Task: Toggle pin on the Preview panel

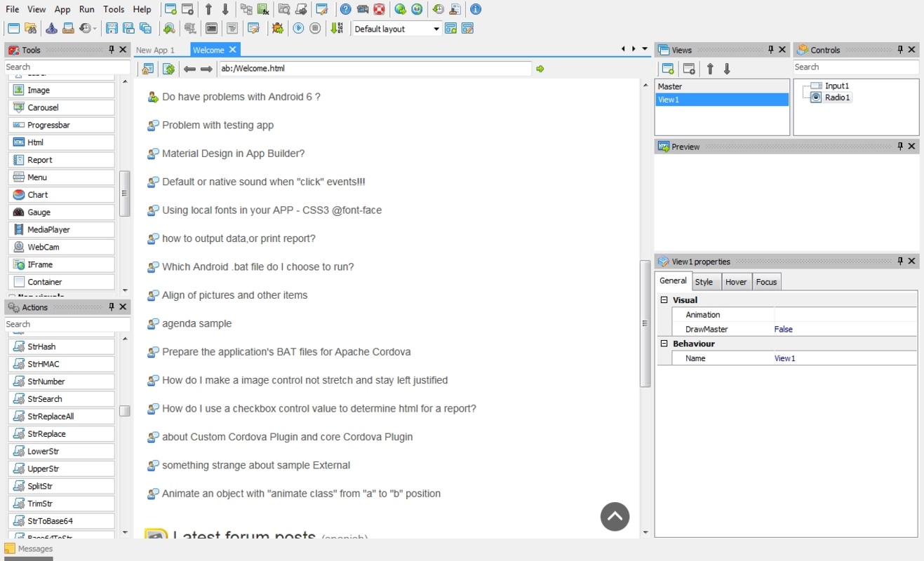Action: coord(900,147)
